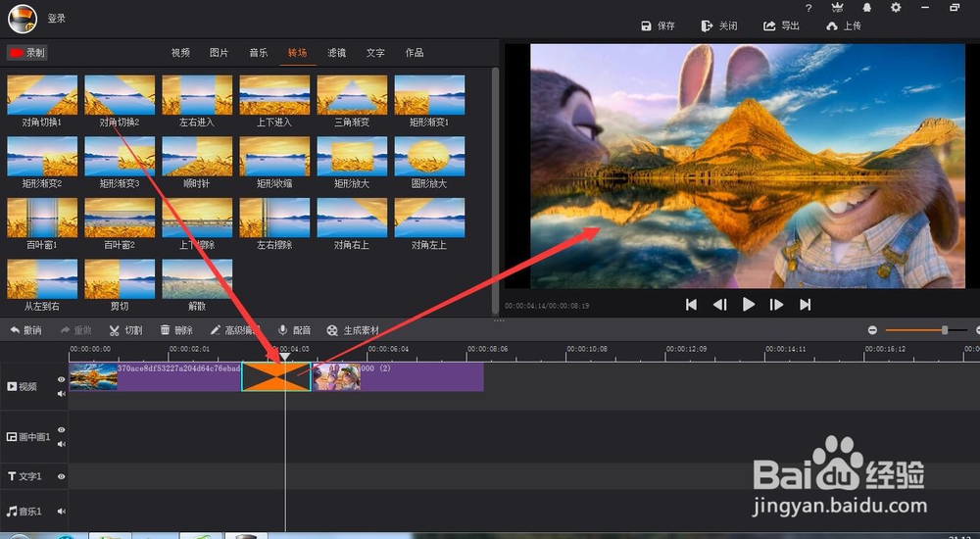
Task: Select the 矩形放大 transition thumbnail
Action: tap(352, 157)
